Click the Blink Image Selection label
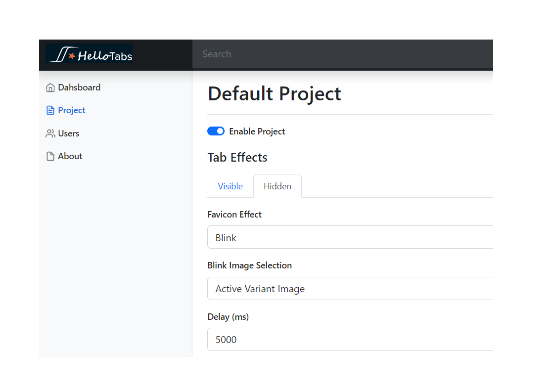 249,265
